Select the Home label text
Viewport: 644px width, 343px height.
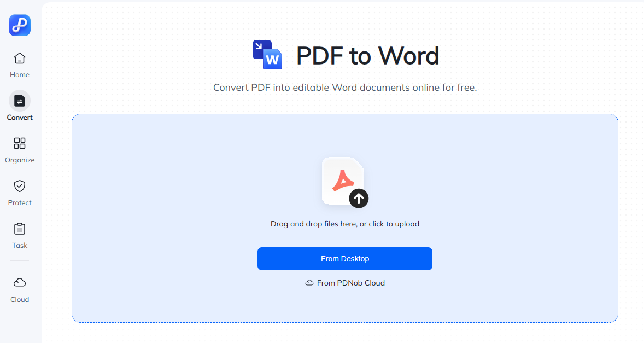pyautogui.click(x=19, y=74)
